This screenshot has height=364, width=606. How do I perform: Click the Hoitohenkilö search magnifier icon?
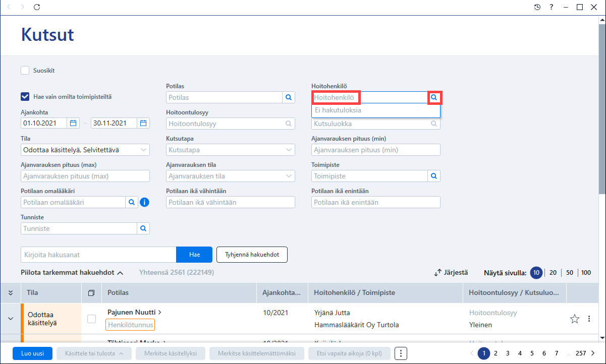(x=434, y=97)
